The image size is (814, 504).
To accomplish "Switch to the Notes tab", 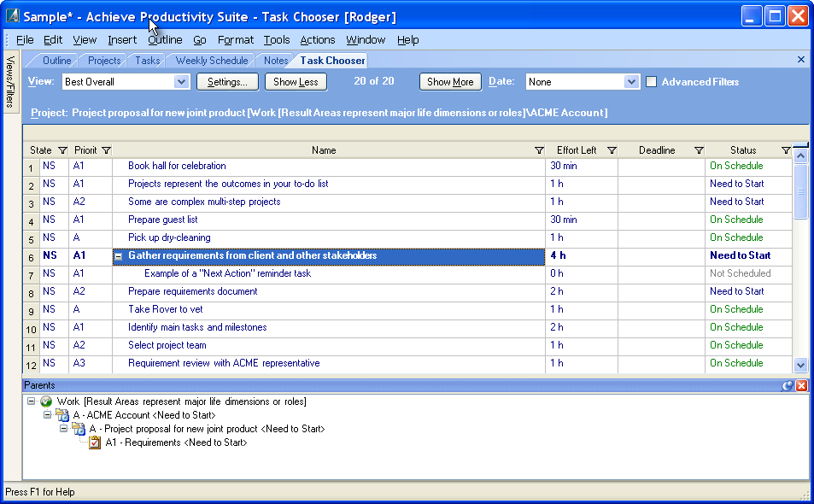I will point(276,61).
